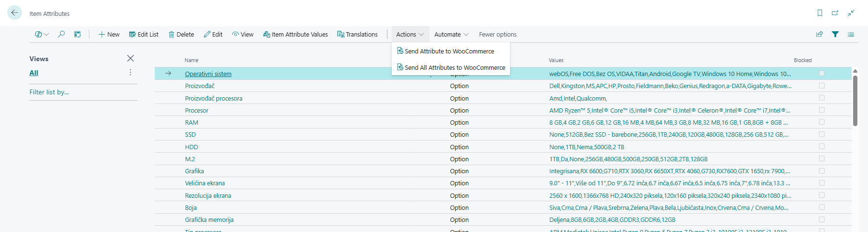This screenshot has height=232, width=868.
Task: Open the Proizvođač attribute
Action: pyautogui.click(x=199, y=86)
